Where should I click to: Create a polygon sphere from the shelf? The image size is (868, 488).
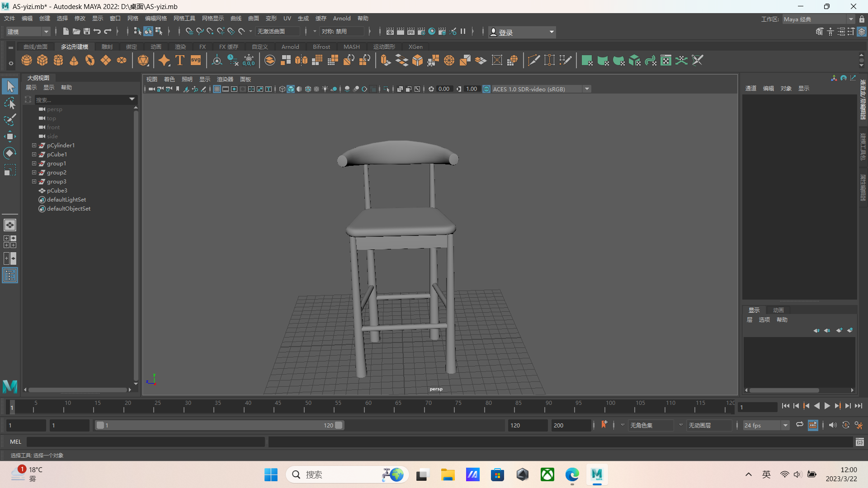(x=26, y=60)
